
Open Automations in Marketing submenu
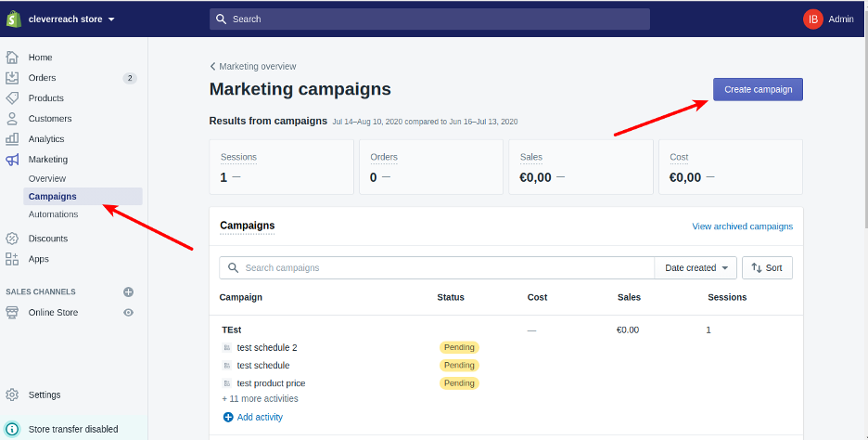pyautogui.click(x=53, y=214)
